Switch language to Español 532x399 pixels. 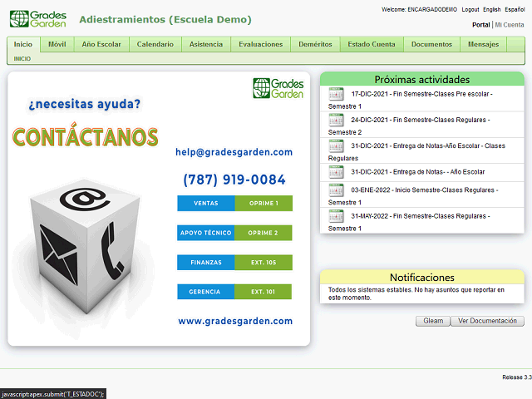515,9
